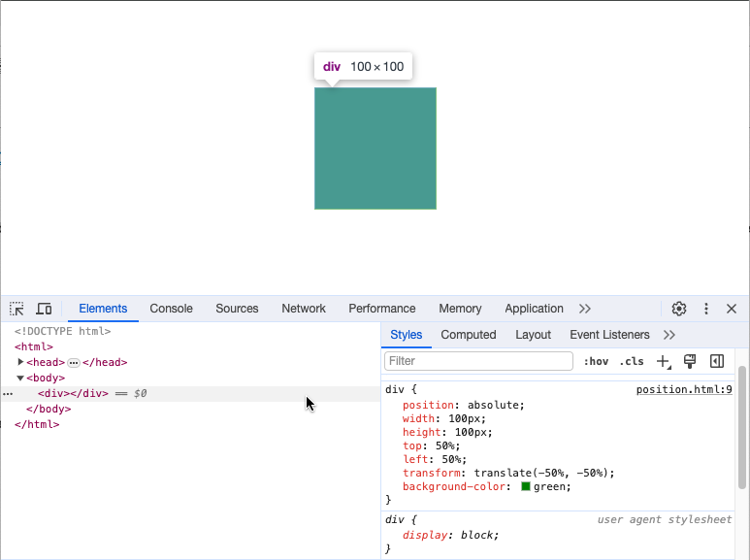The height and width of the screenshot is (560, 750).
Task: Toggle the device toolbar icon
Action: (44, 309)
